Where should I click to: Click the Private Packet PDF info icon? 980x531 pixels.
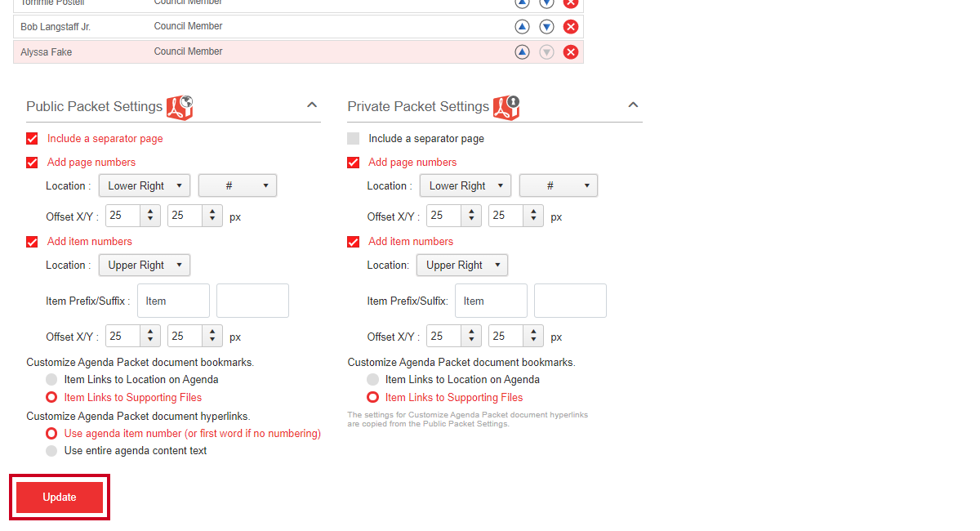[x=506, y=107]
